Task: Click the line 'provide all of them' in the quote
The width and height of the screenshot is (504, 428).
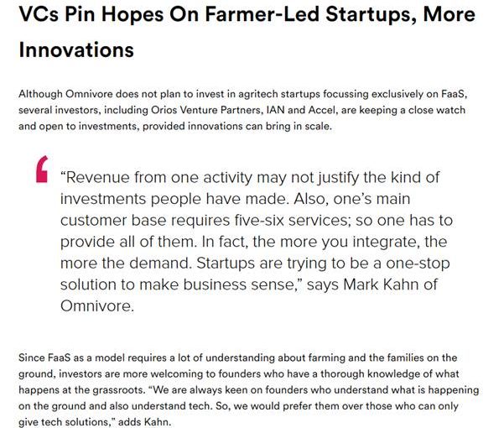Action: pos(128,242)
